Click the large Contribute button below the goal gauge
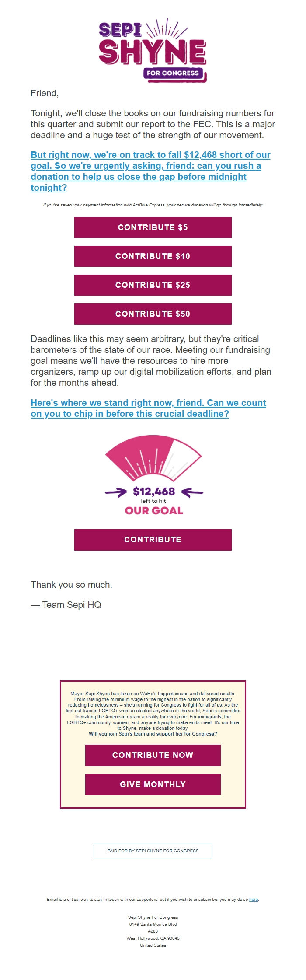Screen dimensions: 306x980 153,539
